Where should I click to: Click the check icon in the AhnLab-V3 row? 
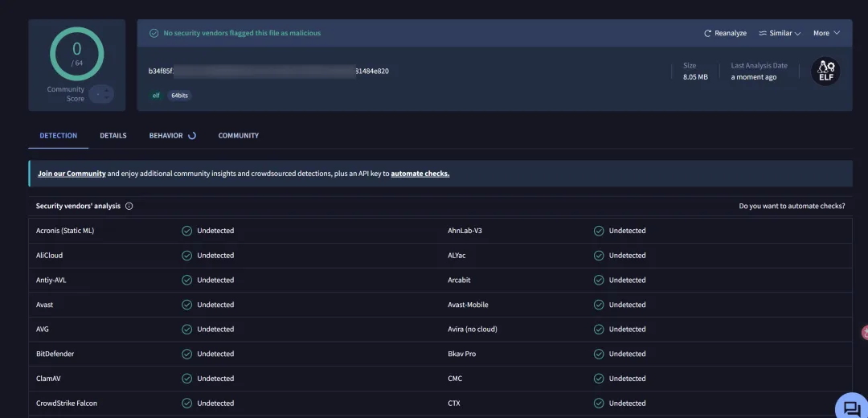coord(599,231)
